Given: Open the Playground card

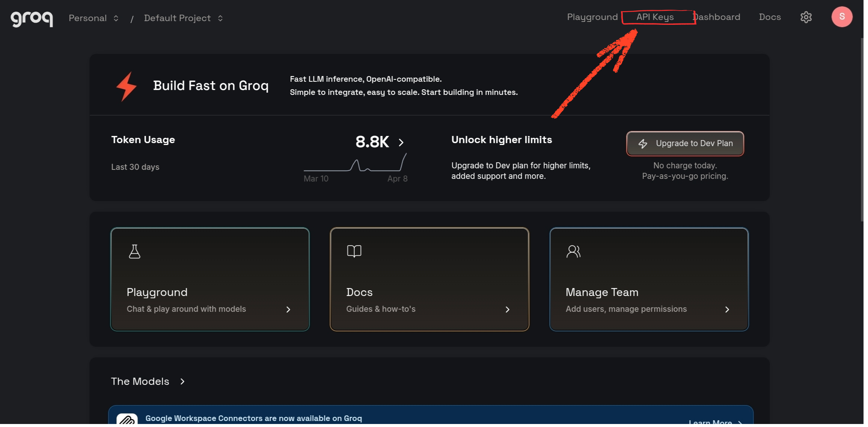Looking at the screenshot, I should pyautogui.click(x=210, y=279).
